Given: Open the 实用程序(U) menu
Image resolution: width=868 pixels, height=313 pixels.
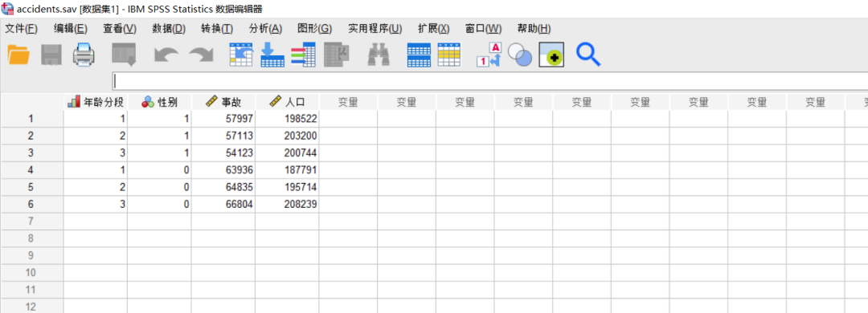Looking at the screenshot, I should click(x=375, y=29).
